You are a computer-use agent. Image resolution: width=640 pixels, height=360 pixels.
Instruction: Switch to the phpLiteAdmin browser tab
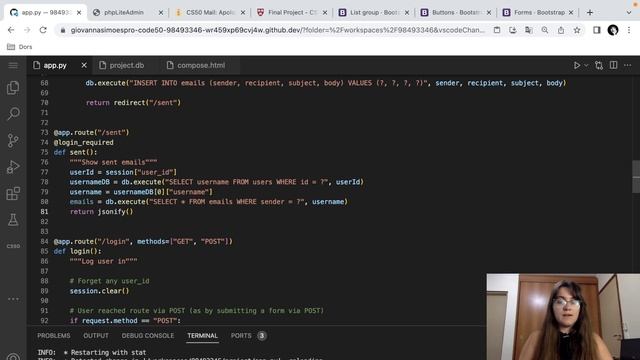coord(124,13)
